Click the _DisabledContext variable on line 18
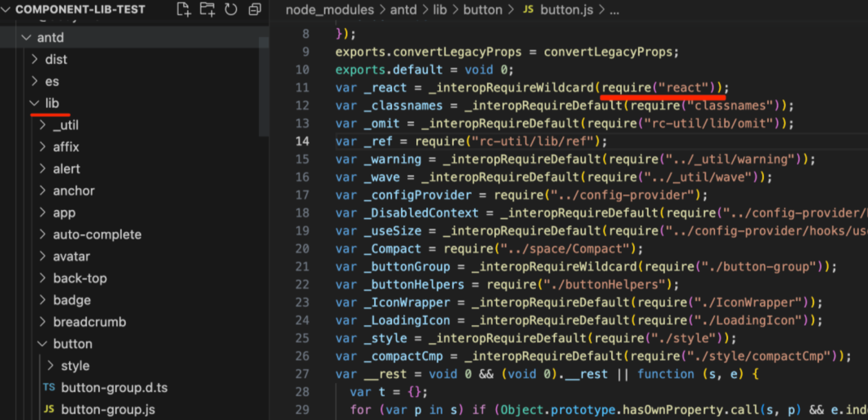The image size is (868, 420). tap(421, 213)
